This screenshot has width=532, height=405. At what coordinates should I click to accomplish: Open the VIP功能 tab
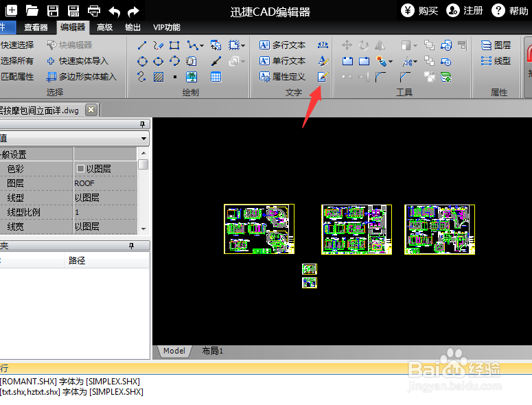[167, 27]
